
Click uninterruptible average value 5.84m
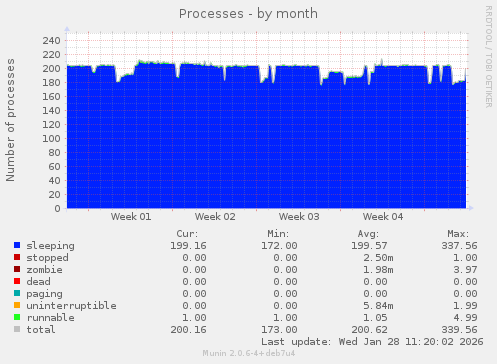(378, 306)
